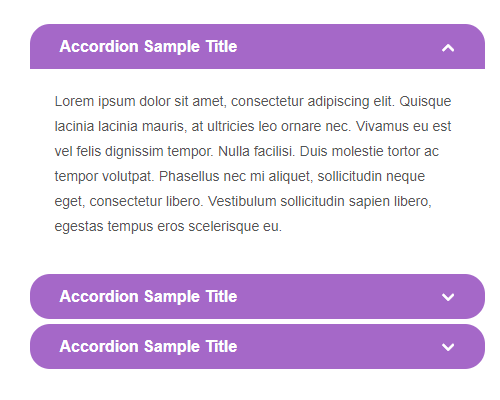Expand the last accordion using its down chevron

(448, 347)
